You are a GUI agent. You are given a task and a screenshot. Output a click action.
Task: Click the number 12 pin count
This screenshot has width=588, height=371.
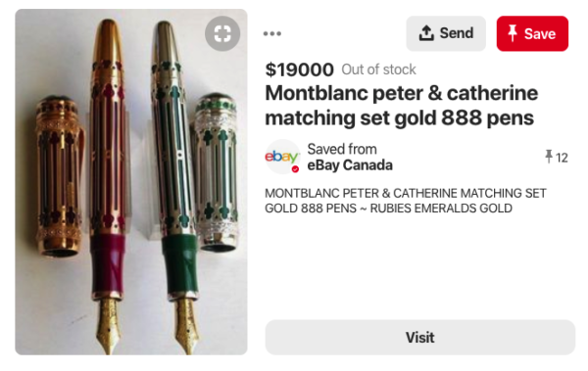point(562,158)
